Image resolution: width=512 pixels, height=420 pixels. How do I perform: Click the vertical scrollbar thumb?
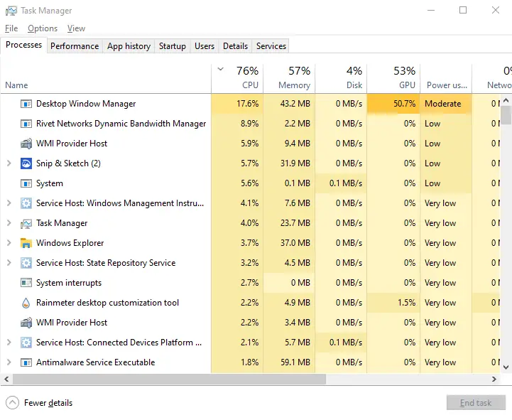(x=506, y=115)
